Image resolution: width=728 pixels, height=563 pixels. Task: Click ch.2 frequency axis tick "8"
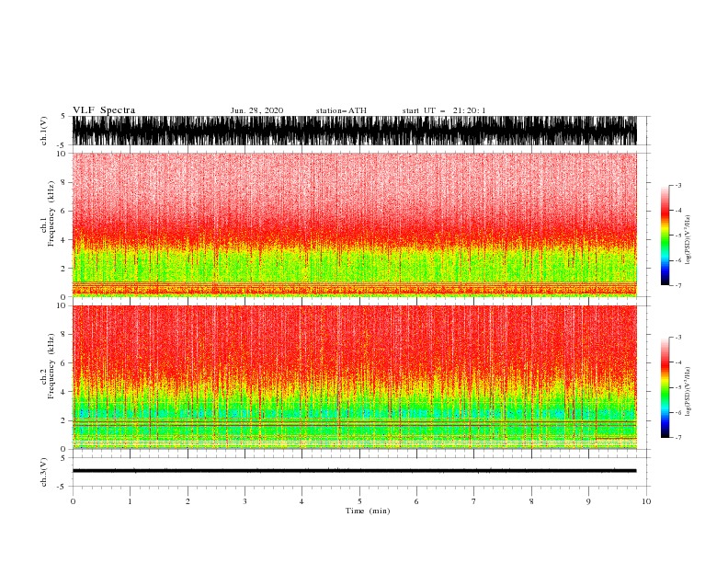click(63, 335)
